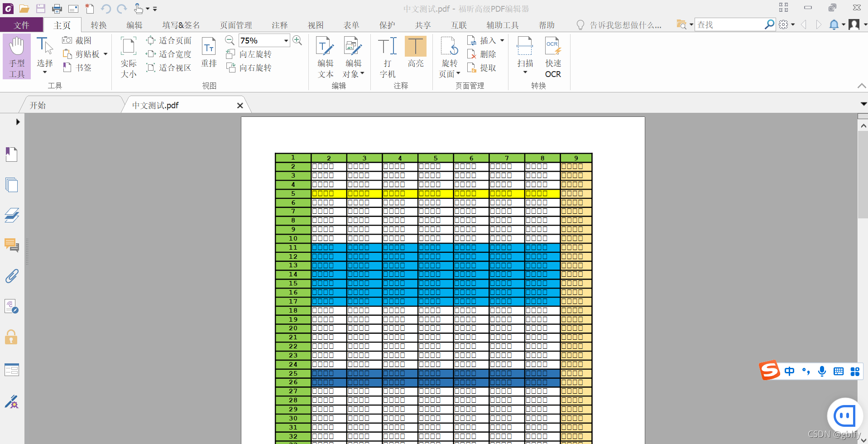Open the digital signatures panel in sidebar
868x444 pixels.
11,401
